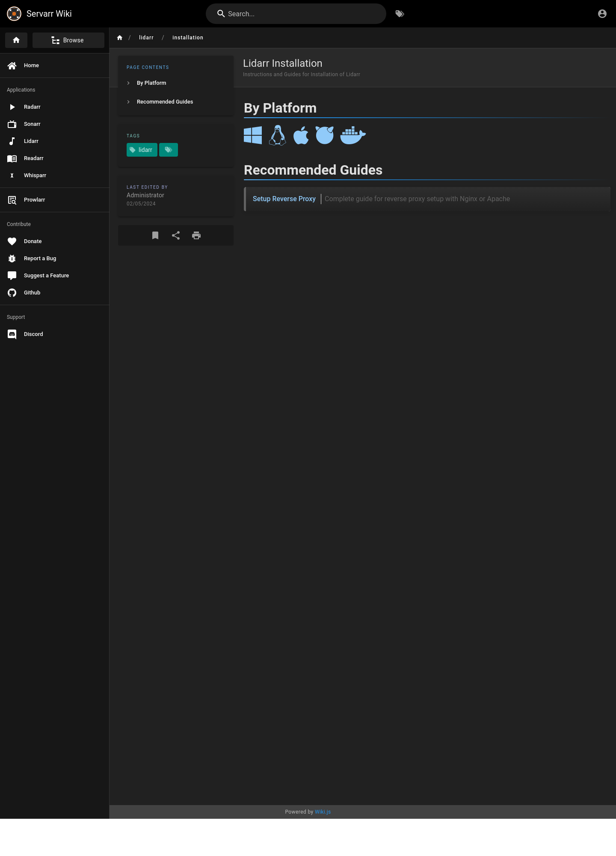The height and width of the screenshot is (856, 616).
Task: Bookmark this page with the bookmark icon
Action: click(x=155, y=235)
